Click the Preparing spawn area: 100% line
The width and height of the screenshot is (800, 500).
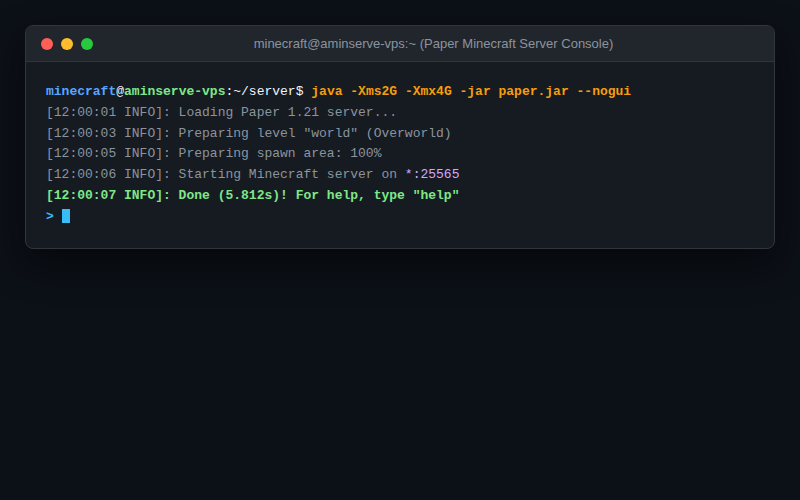tap(214, 153)
